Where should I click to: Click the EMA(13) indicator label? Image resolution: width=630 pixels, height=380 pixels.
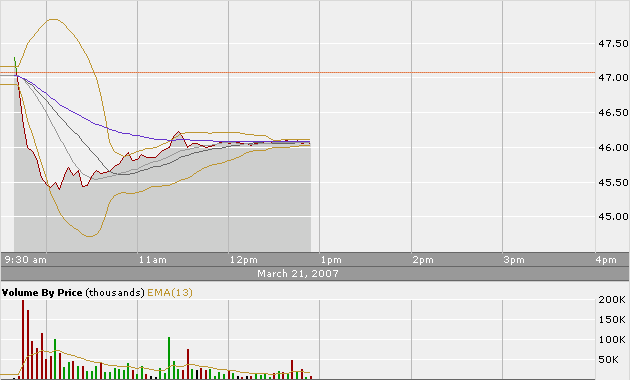[170, 292]
